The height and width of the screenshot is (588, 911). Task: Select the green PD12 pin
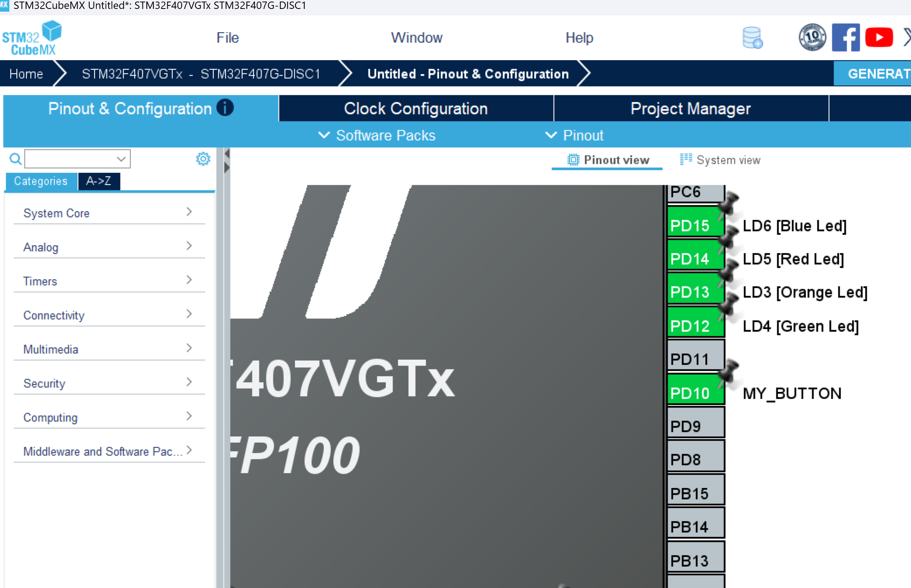pos(696,322)
